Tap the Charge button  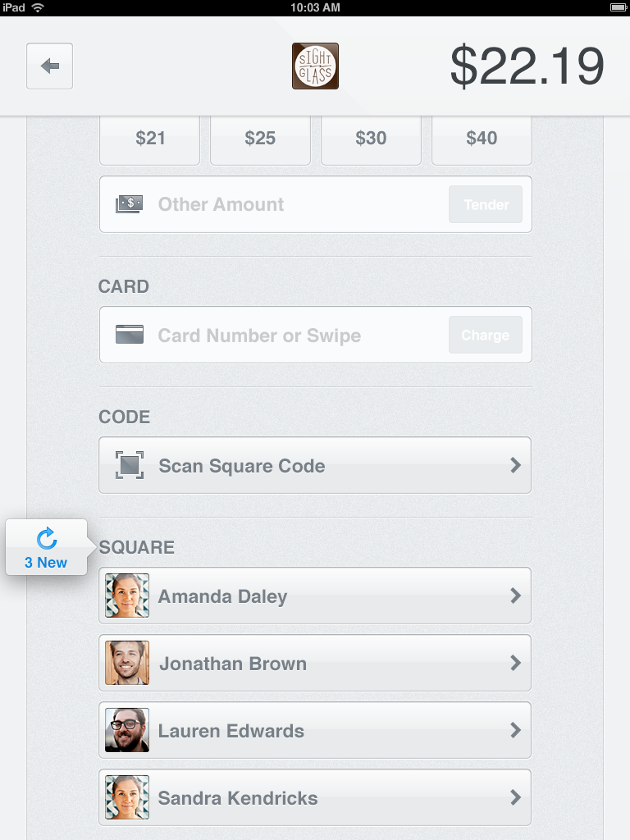[486, 335]
